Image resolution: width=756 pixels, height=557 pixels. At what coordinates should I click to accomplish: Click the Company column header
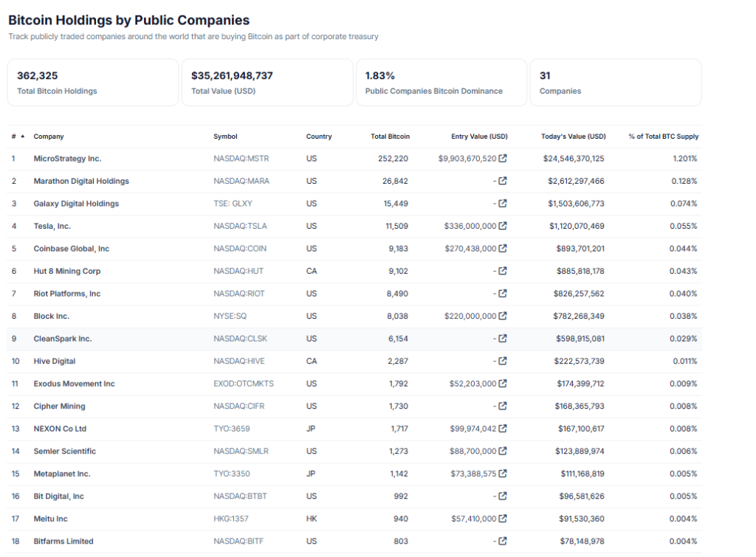click(x=49, y=136)
